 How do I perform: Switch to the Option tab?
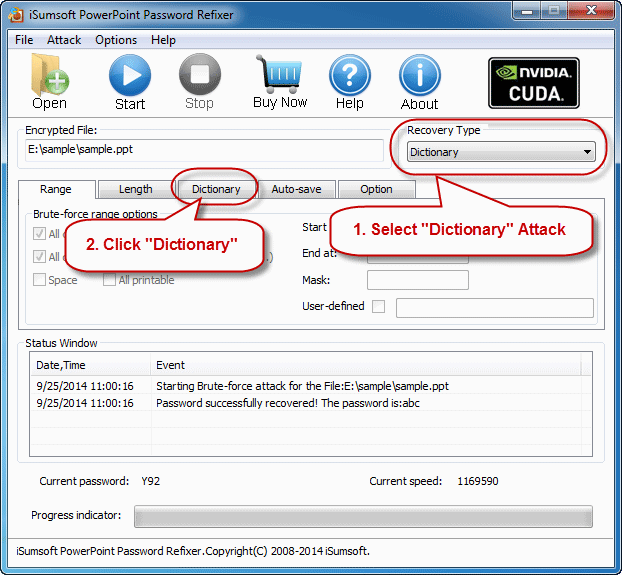pyautogui.click(x=376, y=189)
